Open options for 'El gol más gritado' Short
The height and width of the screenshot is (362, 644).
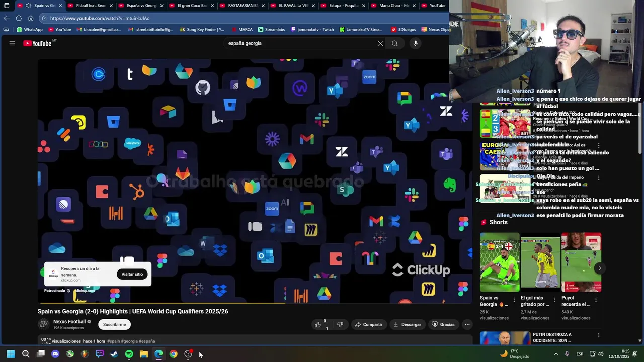(x=555, y=300)
